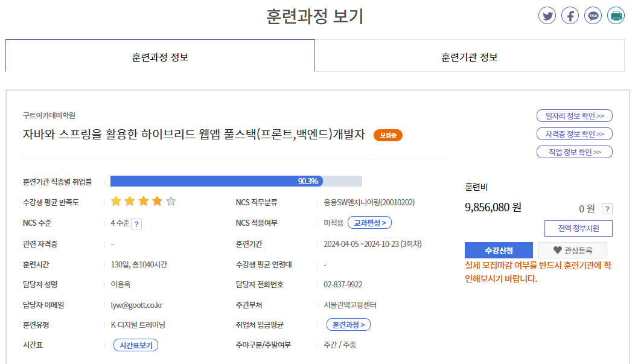The height and width of the screenshot is (364, 638).
Task: Open the 훈련기관 정보 tab
Action: pos(469,57)
